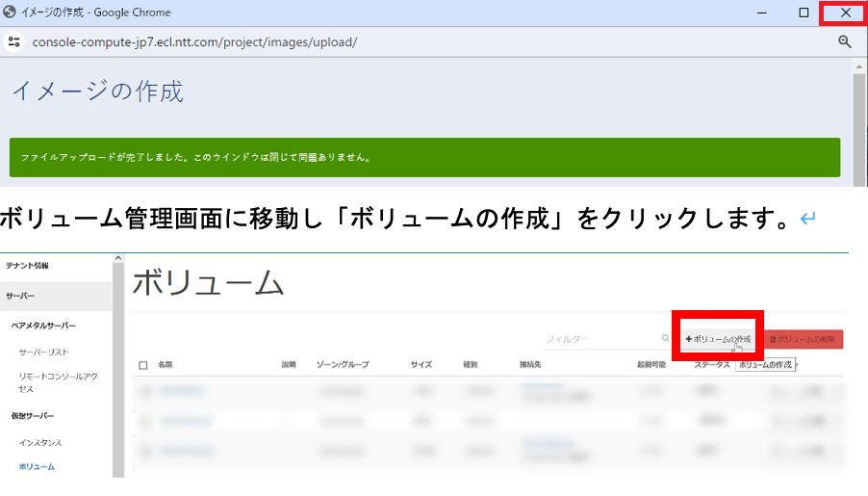Screen dimensions: 868x496
Task: Click the red ボリュームの削除 button
Action: [804, 339]
